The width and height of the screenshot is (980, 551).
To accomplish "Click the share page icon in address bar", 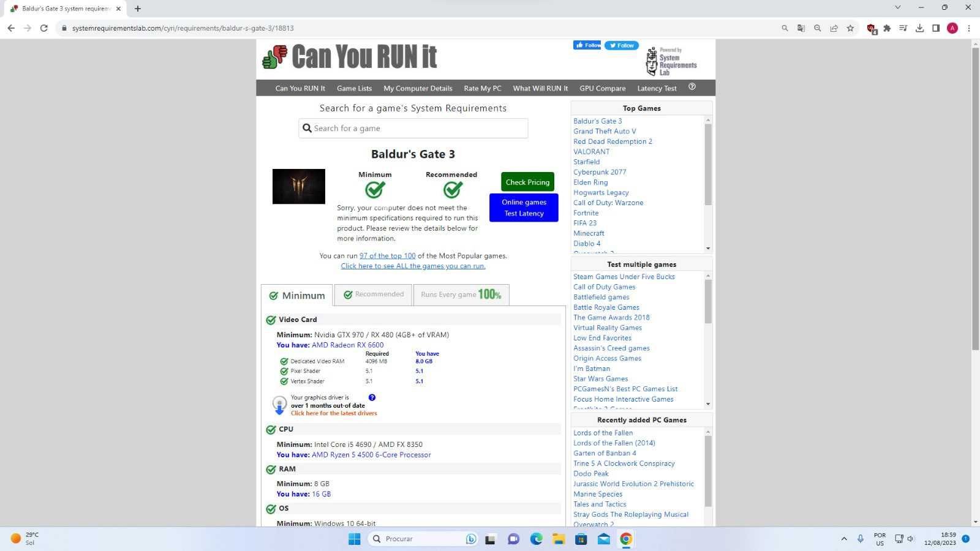I will [x=834, y=28].
